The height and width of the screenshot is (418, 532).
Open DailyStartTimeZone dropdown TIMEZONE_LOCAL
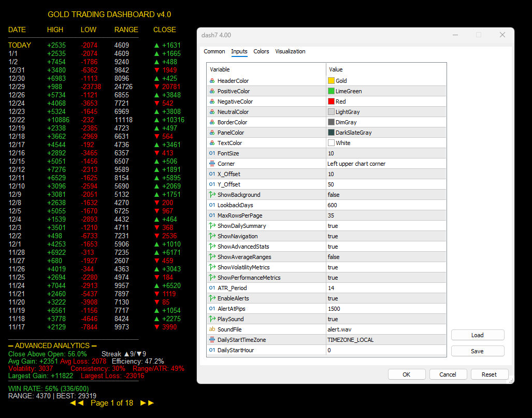(386, 340)
